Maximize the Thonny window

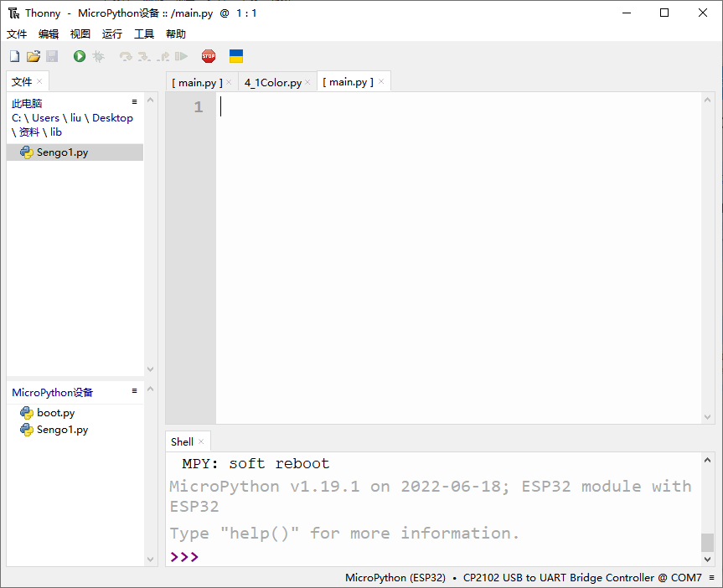(x=664, y=13)
